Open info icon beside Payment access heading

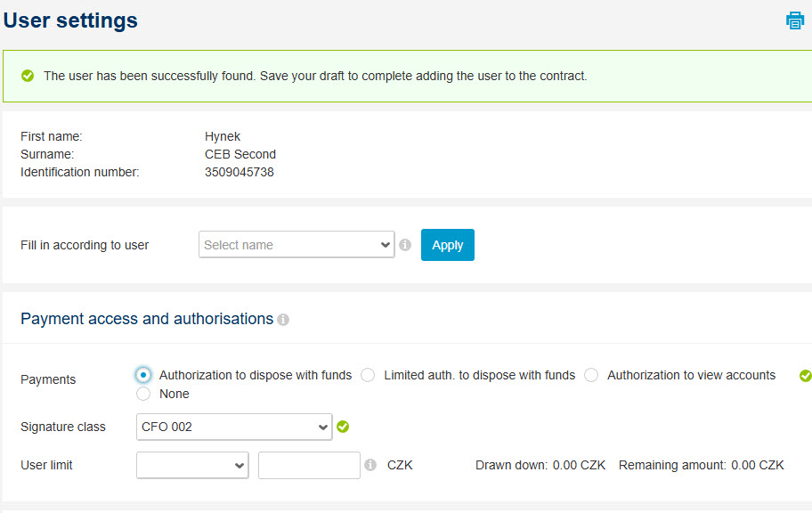(283, 320)
